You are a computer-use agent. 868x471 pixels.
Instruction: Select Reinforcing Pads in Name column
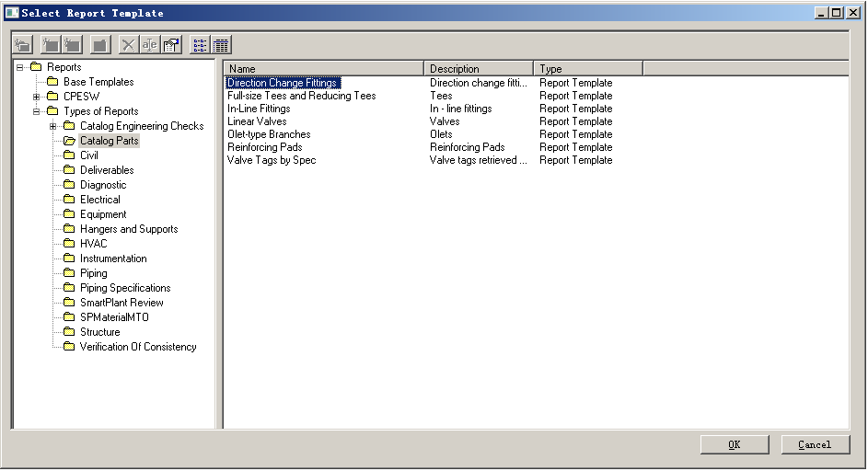point(265,147)
